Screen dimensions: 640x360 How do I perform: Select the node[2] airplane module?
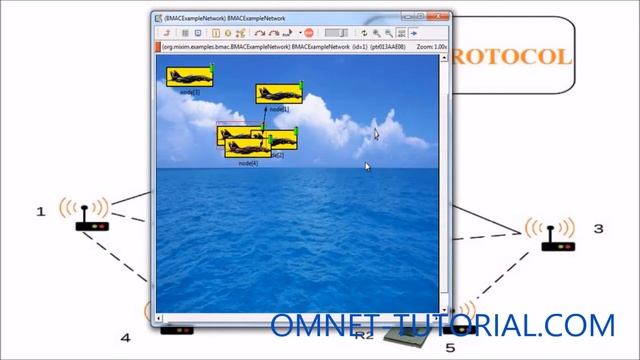[x=286, y=139]
